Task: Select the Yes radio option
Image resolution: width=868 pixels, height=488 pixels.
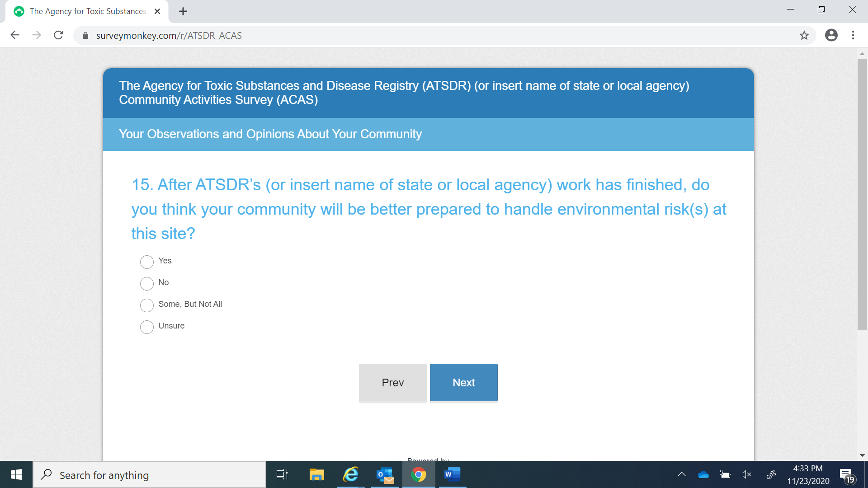Action: point(147,262)
